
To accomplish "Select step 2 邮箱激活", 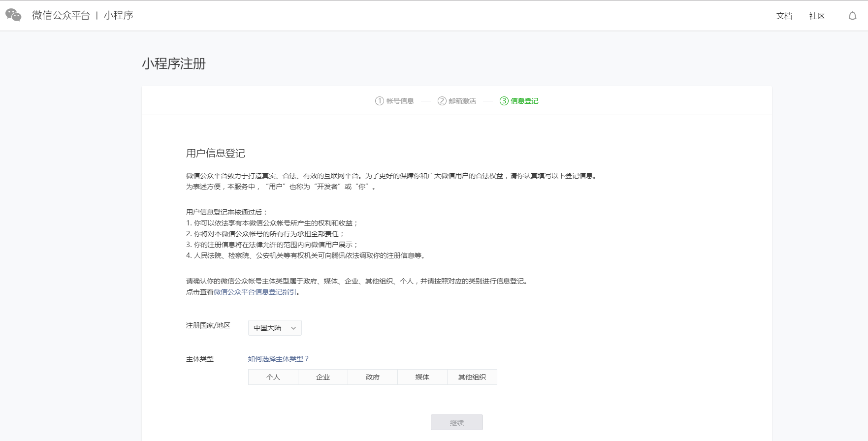I will coord(457,101).
